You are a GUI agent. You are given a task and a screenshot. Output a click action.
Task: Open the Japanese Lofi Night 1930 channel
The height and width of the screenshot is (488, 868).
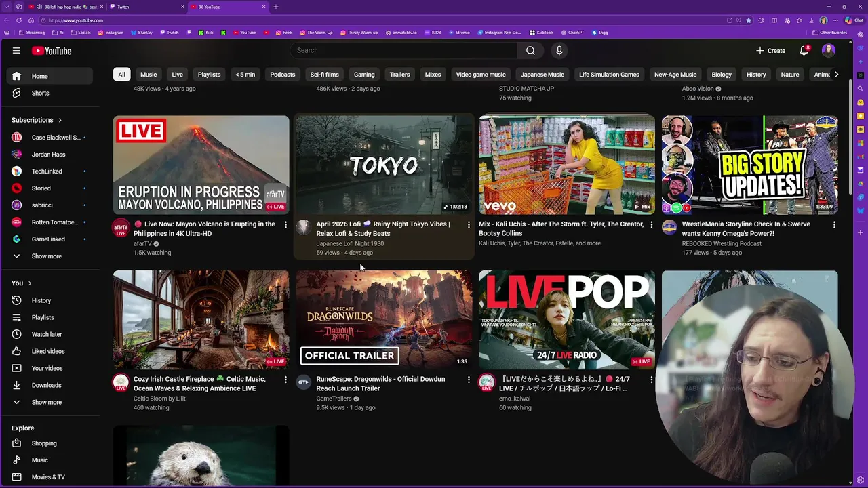pos(350,243)
